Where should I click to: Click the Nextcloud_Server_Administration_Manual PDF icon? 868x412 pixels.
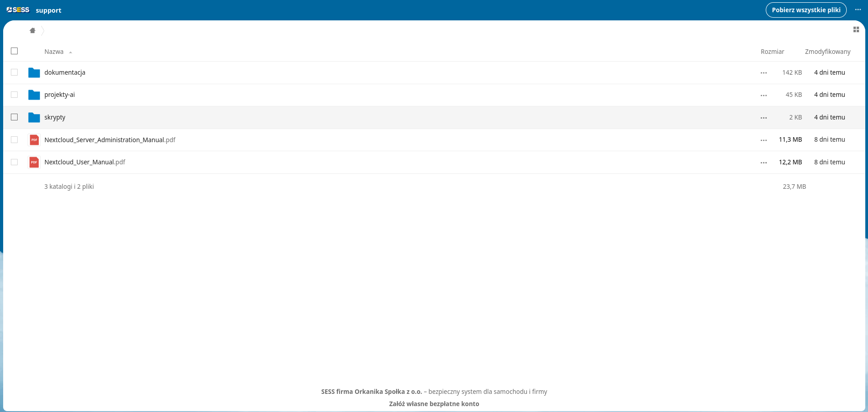click(34, 140)
